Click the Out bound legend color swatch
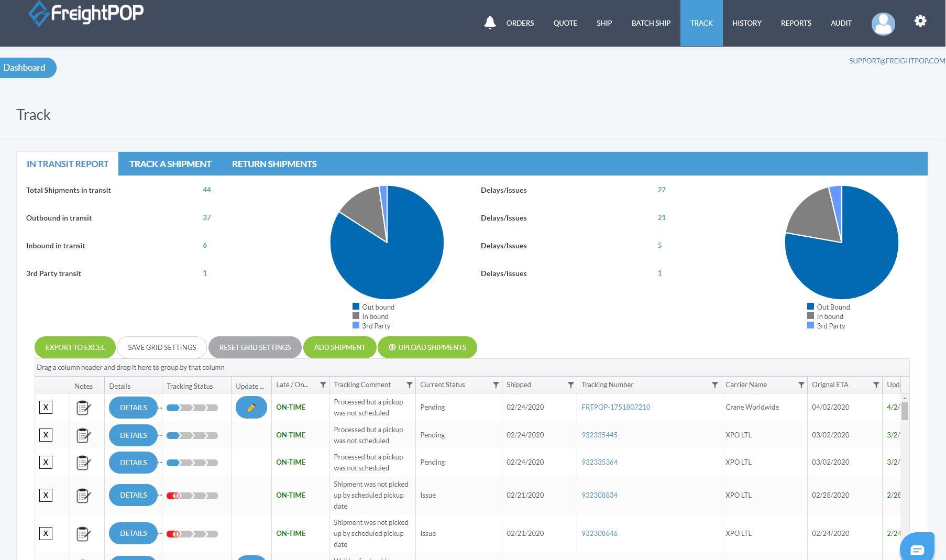 pos(356,307)
